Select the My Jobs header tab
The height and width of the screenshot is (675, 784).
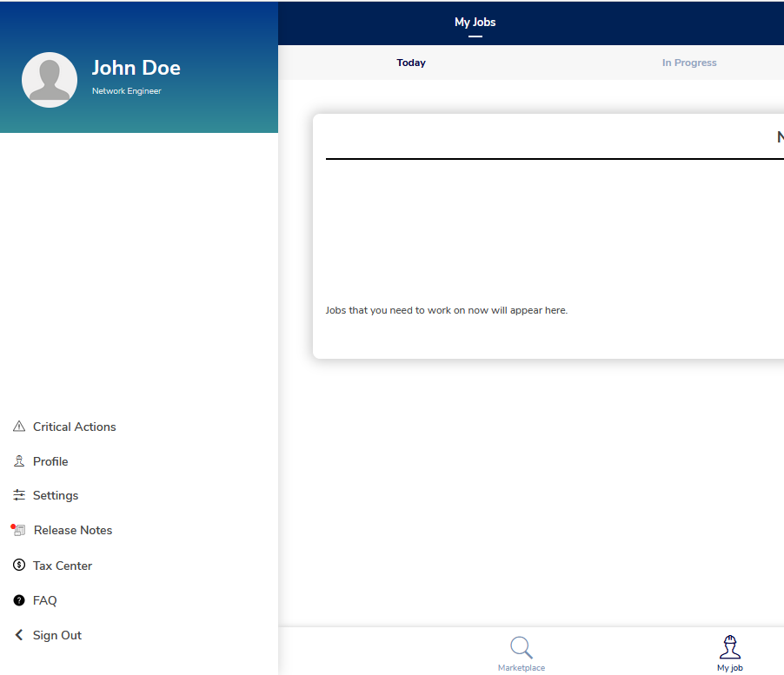(x=475, y=22)
